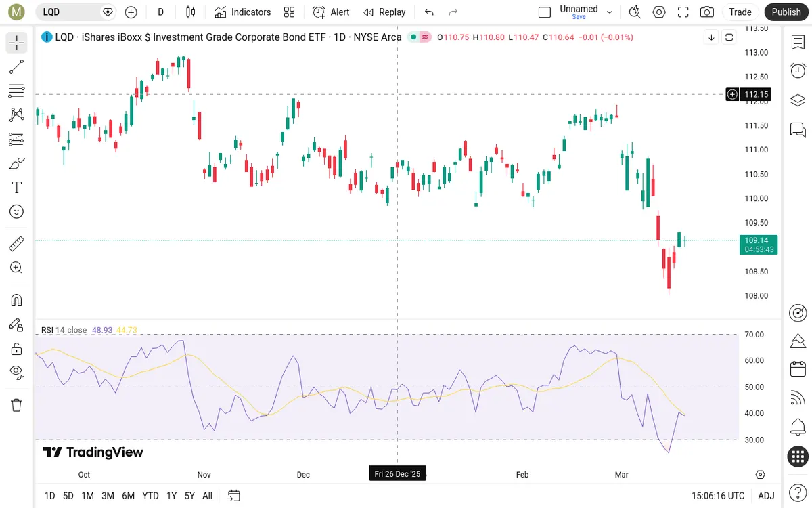Viewport: 812px width, 508px height.
Task: Open the alerts clock panel
Action: click(x=798, y=70)
